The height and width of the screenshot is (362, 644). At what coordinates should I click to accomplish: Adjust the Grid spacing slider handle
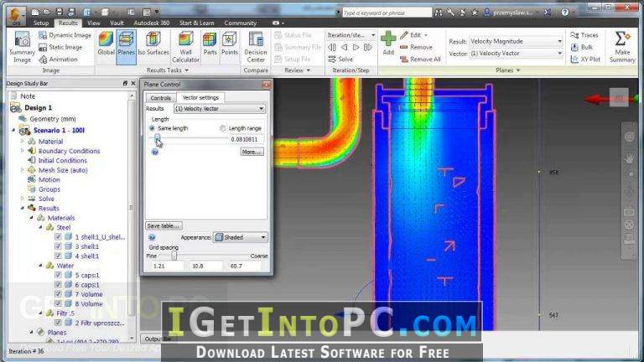coord(174,256)
